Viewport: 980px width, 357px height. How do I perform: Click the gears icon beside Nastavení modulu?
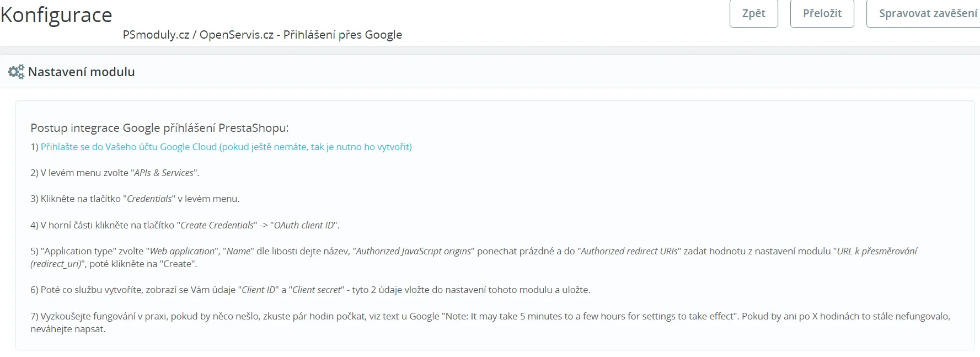(x=16, y=72)
